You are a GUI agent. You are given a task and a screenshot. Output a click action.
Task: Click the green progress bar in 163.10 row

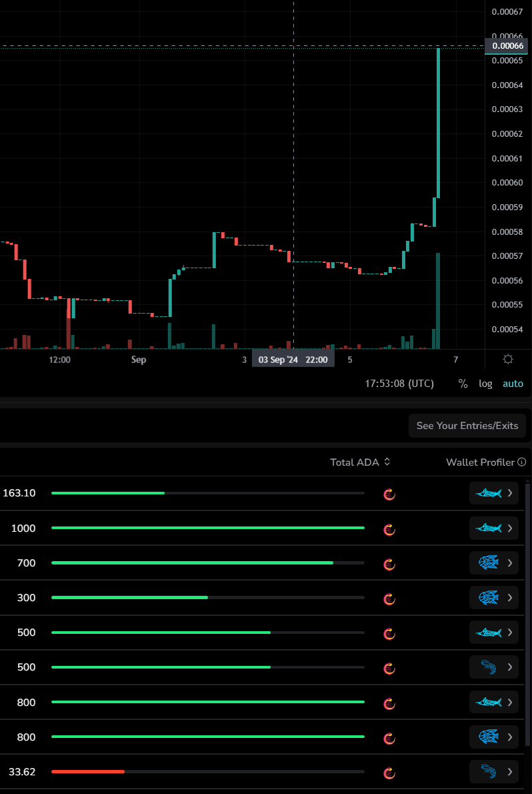point(108,493)
